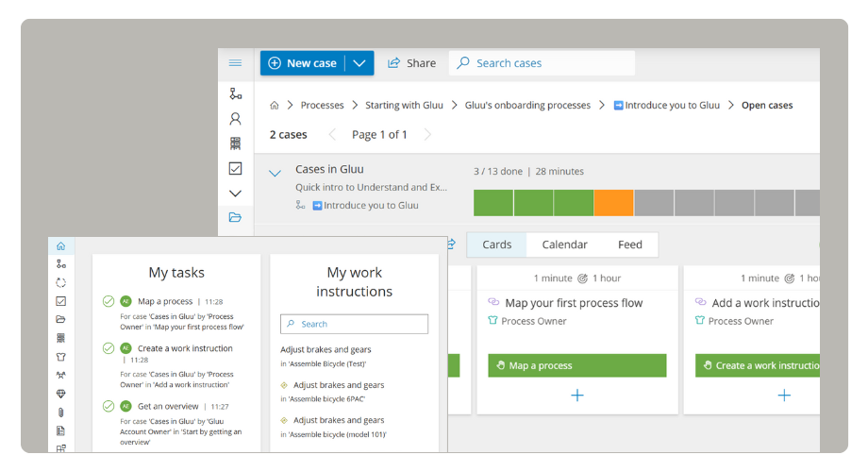Click the orange progress segment

coord(614,203)
